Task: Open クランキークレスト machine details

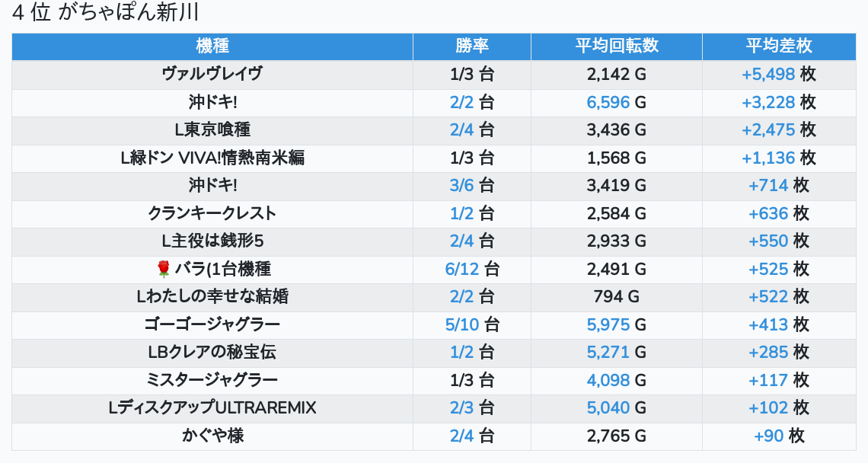Action: tap(212, 213)
